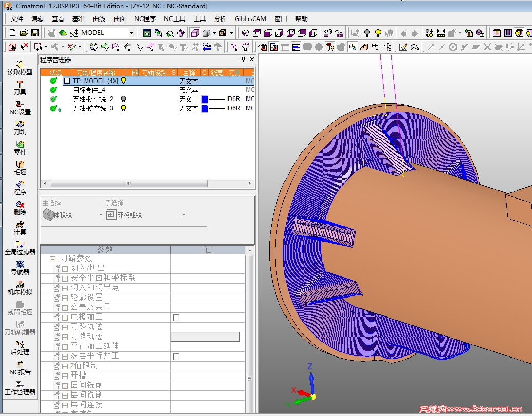Select the 刀轨 sidebar tool
The width and height of the screenshot is (532, 416).
20,128
